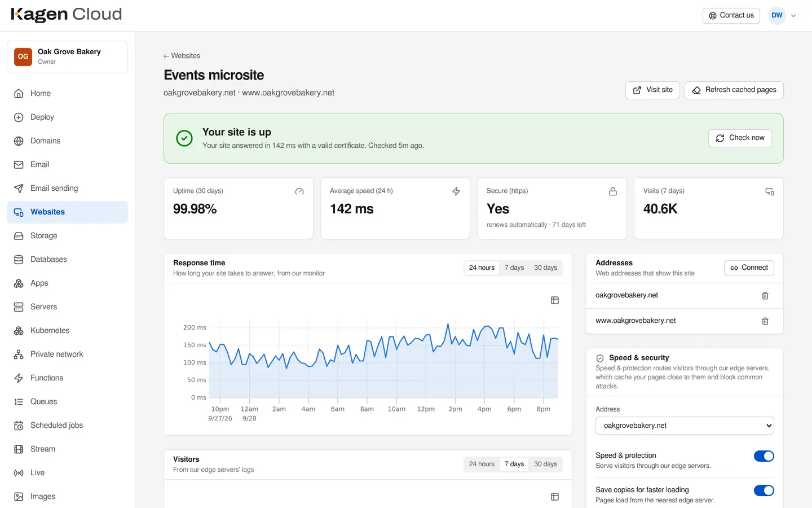Select 30 days for Visitors

(x=545, y=465)
